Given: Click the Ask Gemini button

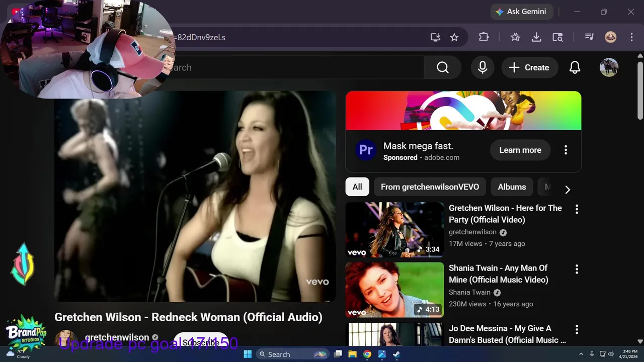Looking at the screenshot, I should pos(521,12).
